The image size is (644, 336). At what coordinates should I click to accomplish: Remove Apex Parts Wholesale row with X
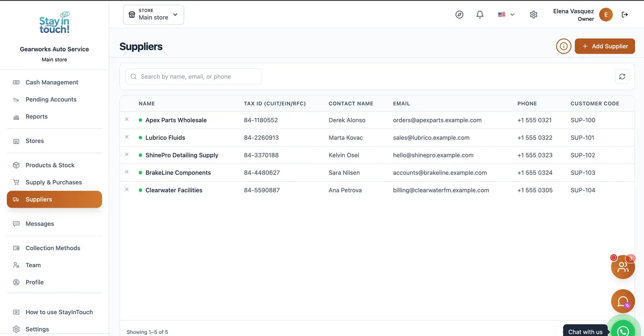127,120
